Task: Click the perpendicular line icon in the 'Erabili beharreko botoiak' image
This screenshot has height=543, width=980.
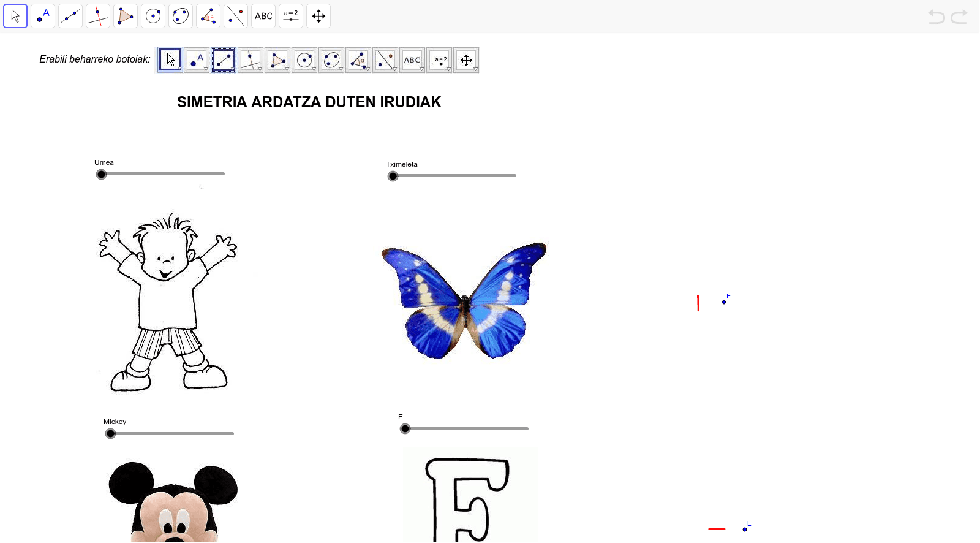Action: point(251,60)
